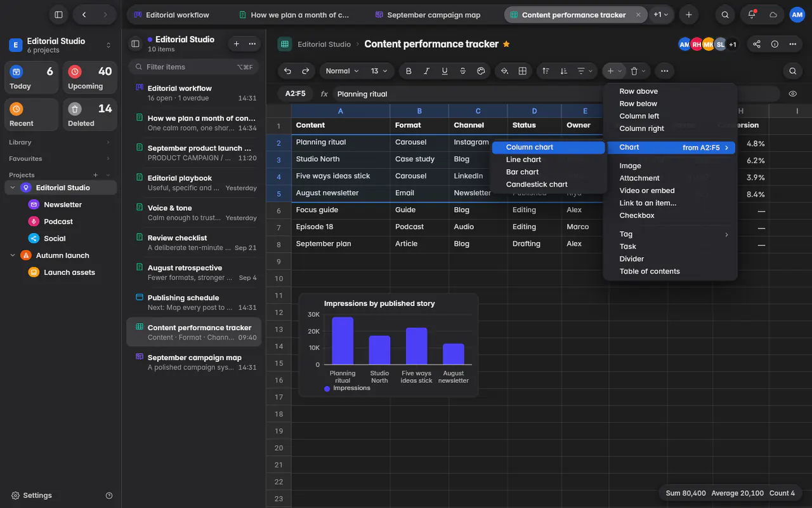Open the font size 13 dropdown

coord(379,71)
